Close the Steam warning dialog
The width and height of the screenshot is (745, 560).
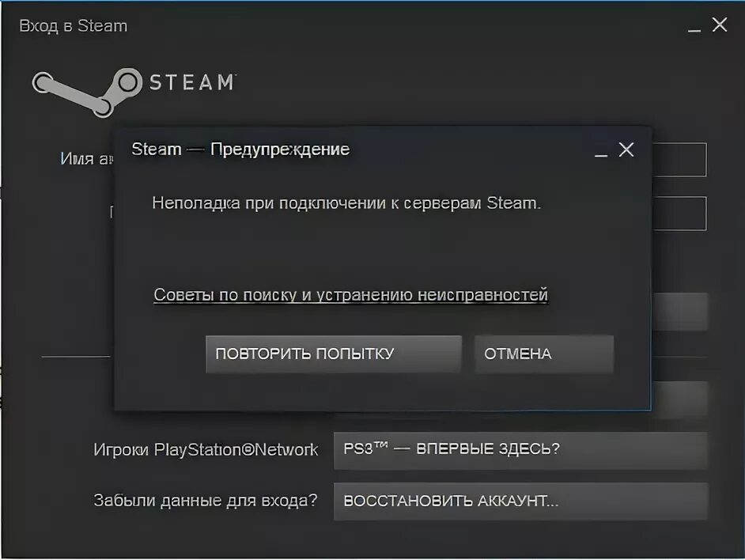[x=626, y=149]
